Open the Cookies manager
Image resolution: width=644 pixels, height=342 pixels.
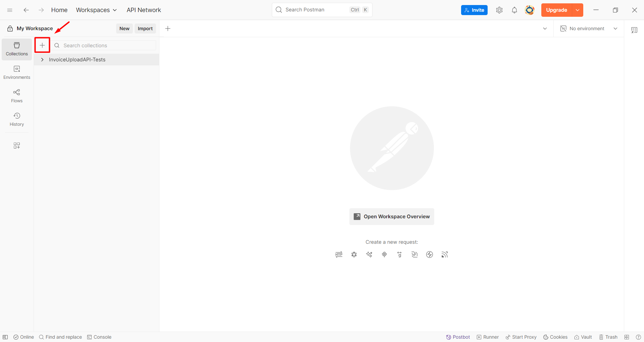pyautogui.click(x=555, y=337)
